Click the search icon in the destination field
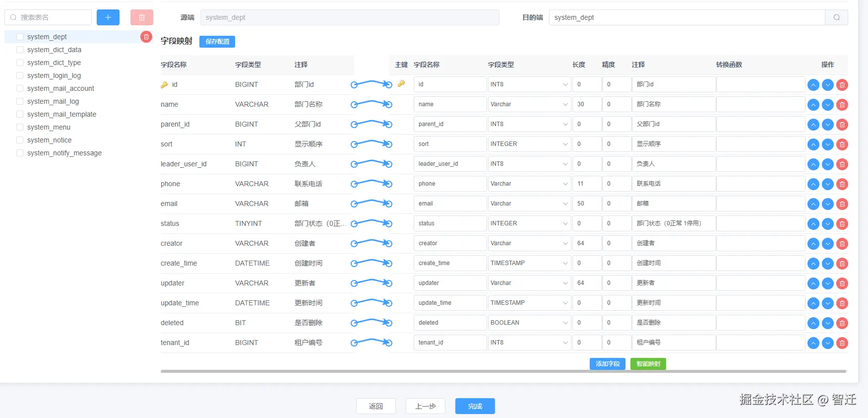Viewport: 868px width, 418px height. click(x=837, y=17)
